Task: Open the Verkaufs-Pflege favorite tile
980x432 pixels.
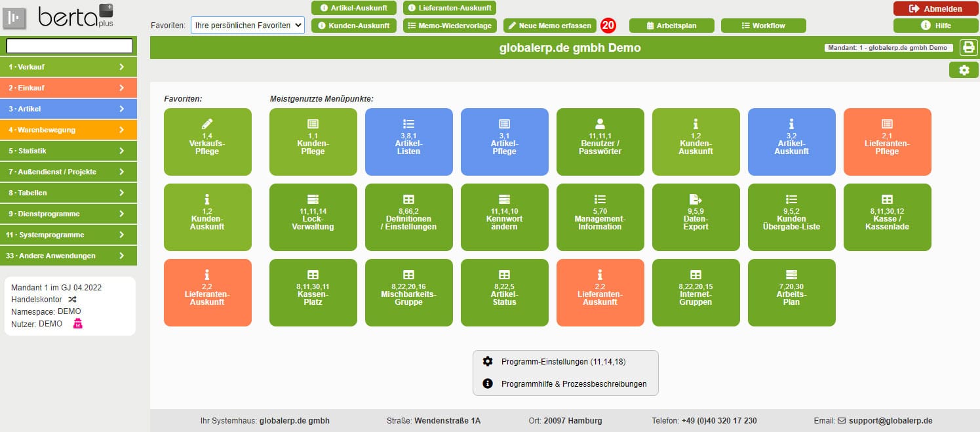Action: (x=207, y=142)
